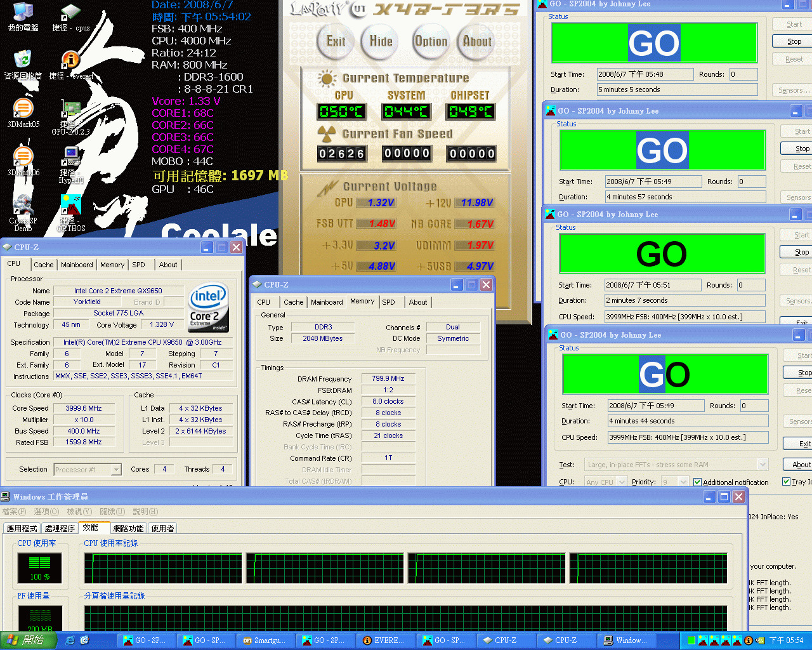Click DRAM Frequency value 799.9 MHz
812x650 pixels.
[388, 378]
